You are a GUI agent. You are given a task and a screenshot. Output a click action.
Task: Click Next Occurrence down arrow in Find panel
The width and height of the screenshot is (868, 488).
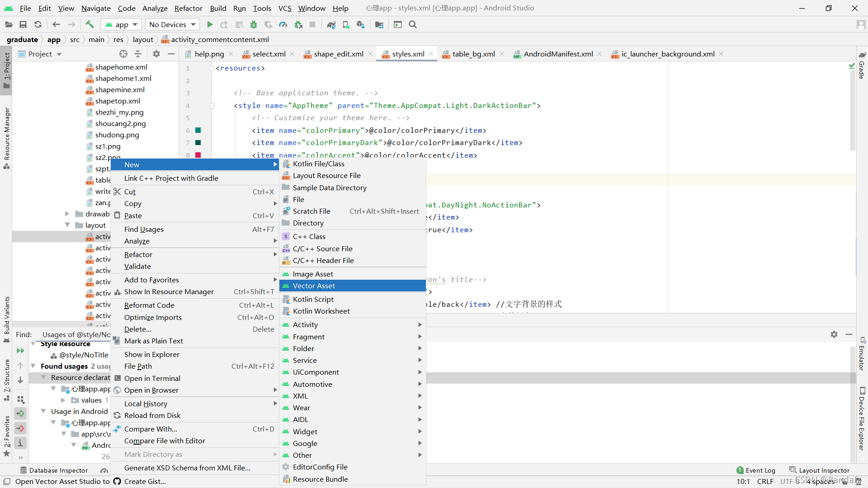pos(20,380)
